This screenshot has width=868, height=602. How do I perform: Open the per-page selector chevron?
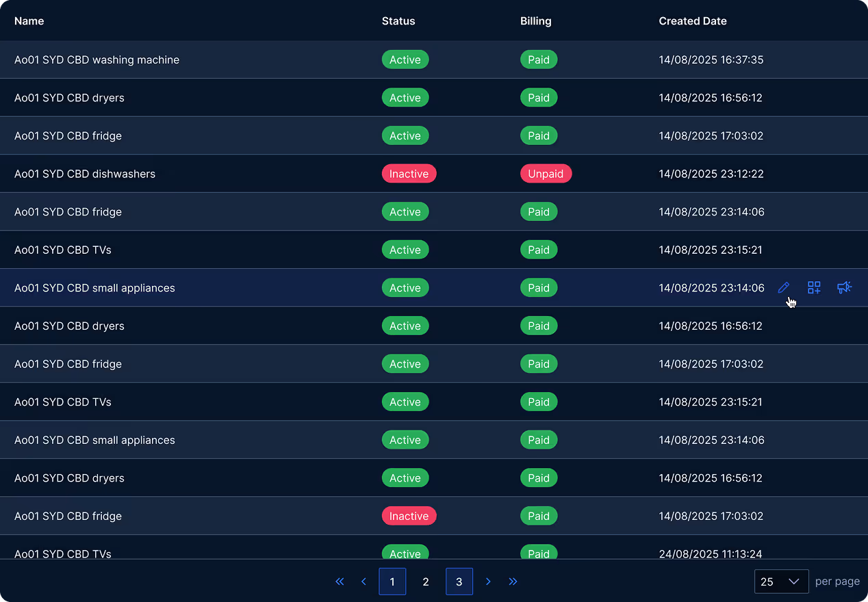click(x=795, y=581)
